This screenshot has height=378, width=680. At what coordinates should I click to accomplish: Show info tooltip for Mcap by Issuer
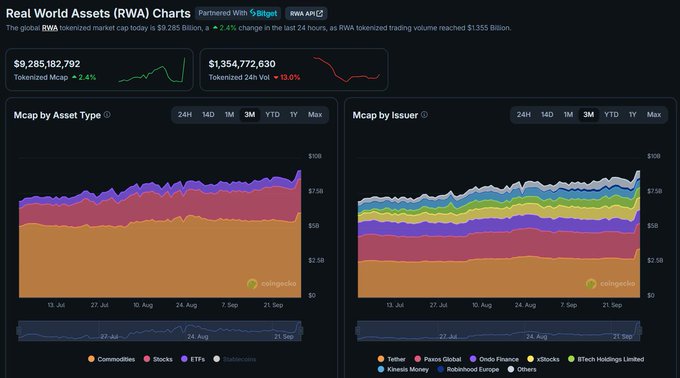pyautogui.click(x=425, y=115)
